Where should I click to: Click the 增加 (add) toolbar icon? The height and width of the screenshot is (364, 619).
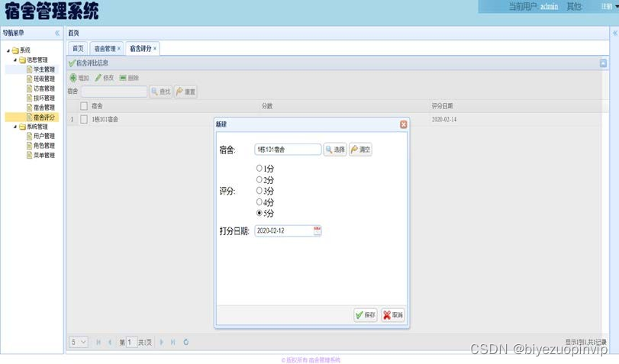click(x=73, y=78)
